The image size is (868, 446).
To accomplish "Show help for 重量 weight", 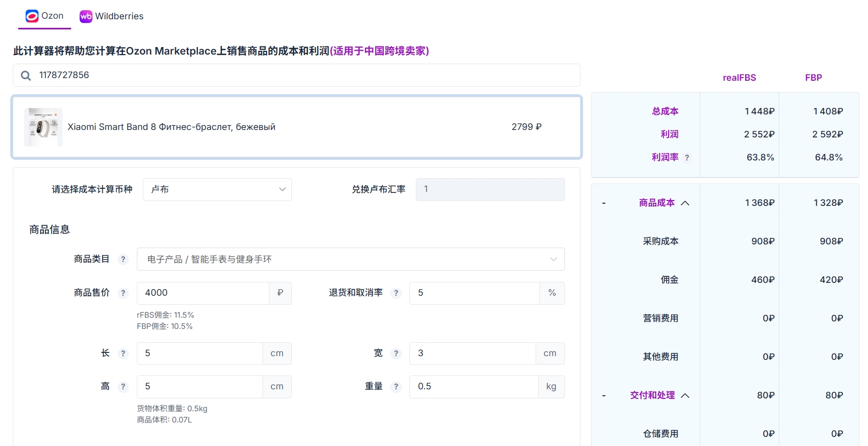I will (x=396, y=387).
